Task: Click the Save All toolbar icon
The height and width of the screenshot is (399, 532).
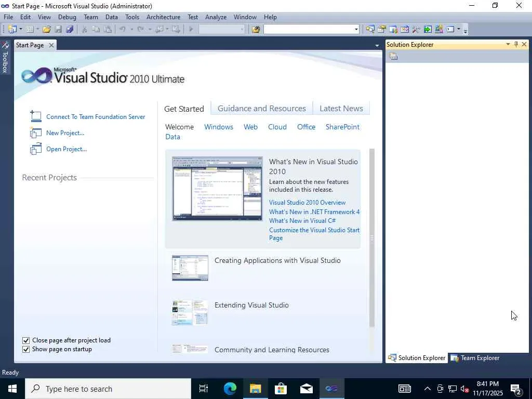Action: tap(70, 29)
